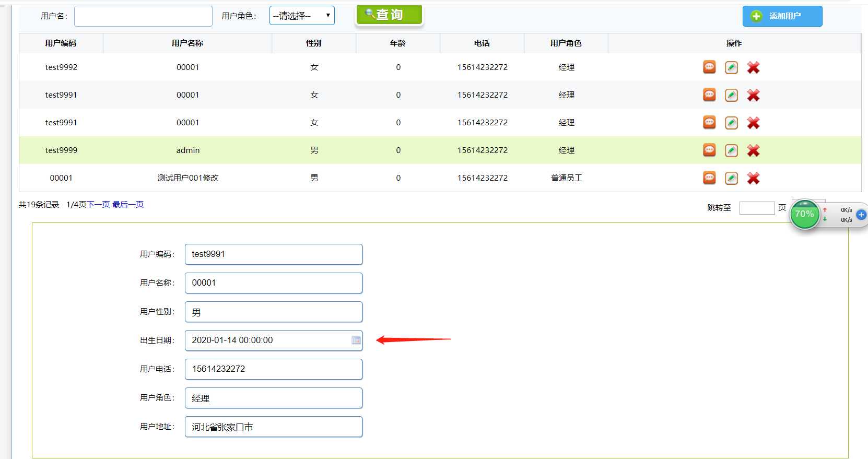Select 用户编码 column header
The height and width of the screenshot is (459, 868).
tap(61, 43)
